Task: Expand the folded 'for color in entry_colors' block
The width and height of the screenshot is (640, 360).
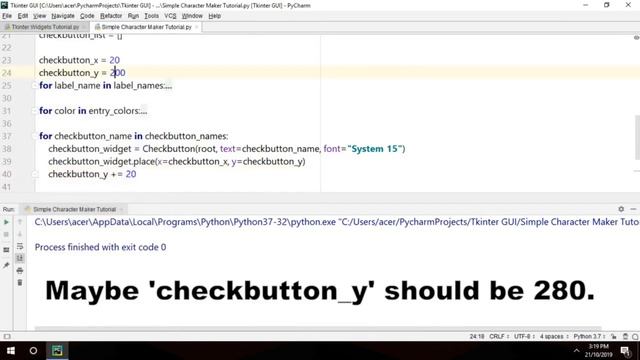Action: point(35,111)
